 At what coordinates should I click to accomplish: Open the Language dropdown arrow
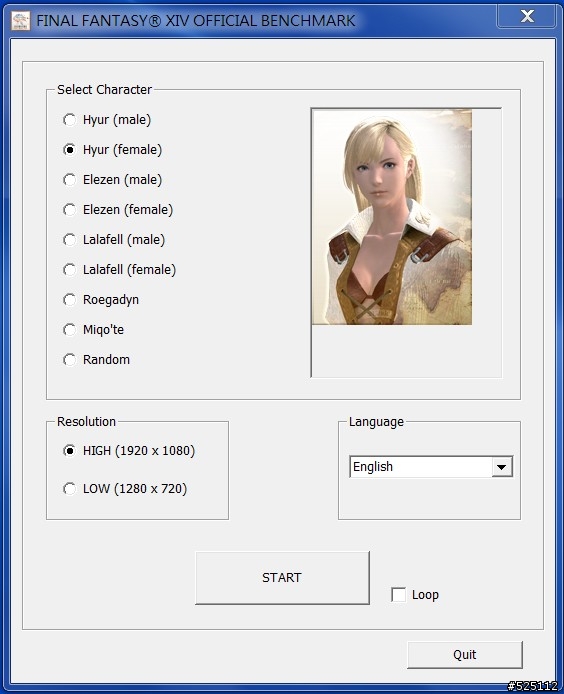[502, 467]
